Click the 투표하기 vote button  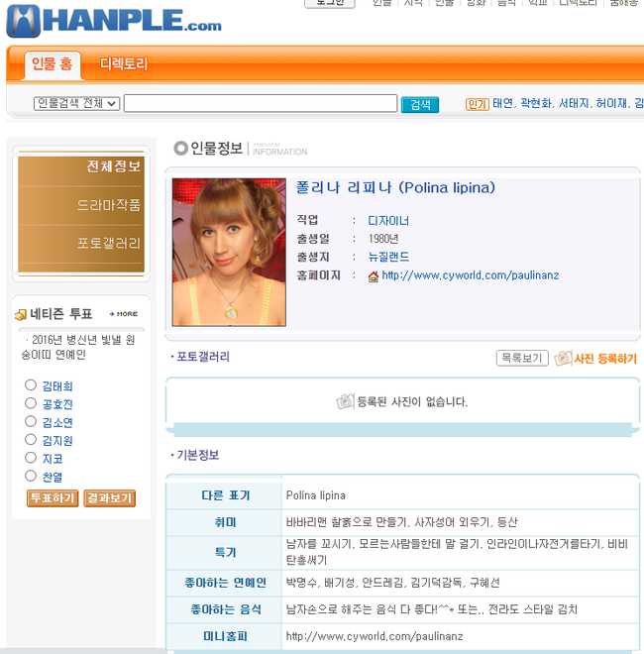click(53, 498)
